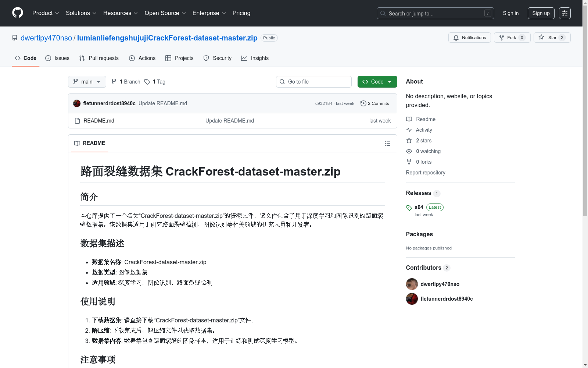Open the c932184 commit hash
The width and height of the screenshot is (588, 368).
click(x=324, y=103)
